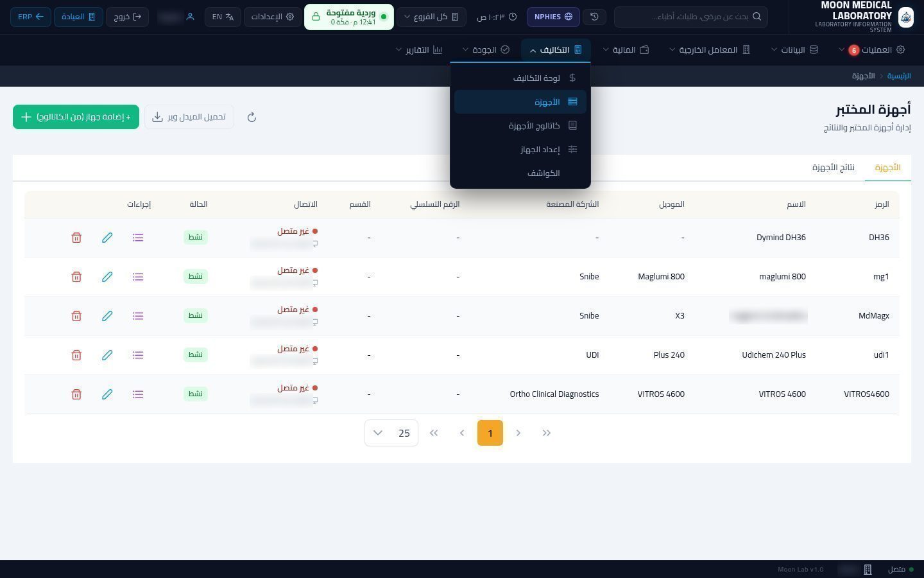This screenshot has width=924, height=578.
Task: Click add device from catalog button
Action: point(76,117)
